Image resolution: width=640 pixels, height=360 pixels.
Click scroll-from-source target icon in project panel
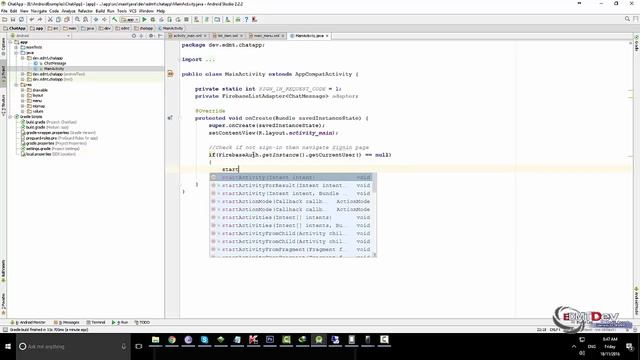(x=133, y=36)
